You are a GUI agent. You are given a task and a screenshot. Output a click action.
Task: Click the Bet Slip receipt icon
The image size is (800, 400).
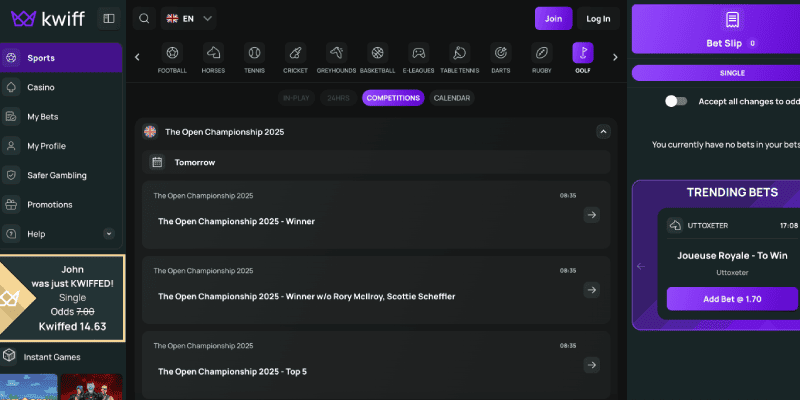732,20
